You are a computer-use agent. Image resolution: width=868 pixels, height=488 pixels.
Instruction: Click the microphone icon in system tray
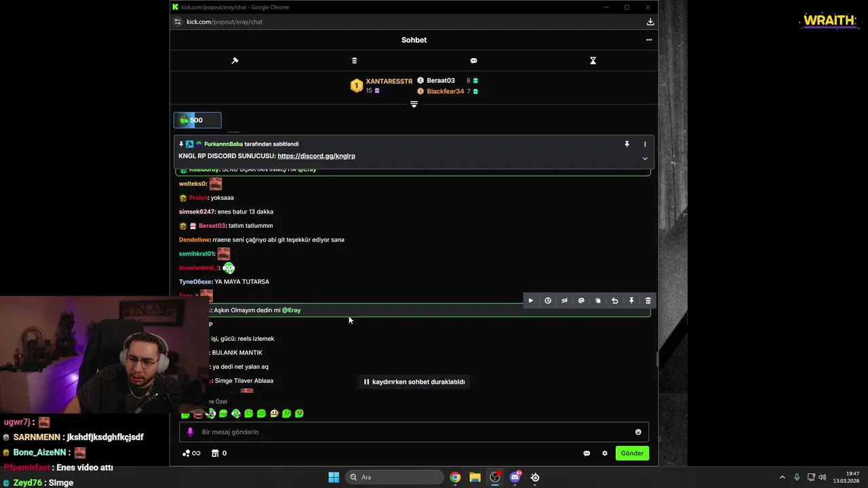[x=797, y=477]
